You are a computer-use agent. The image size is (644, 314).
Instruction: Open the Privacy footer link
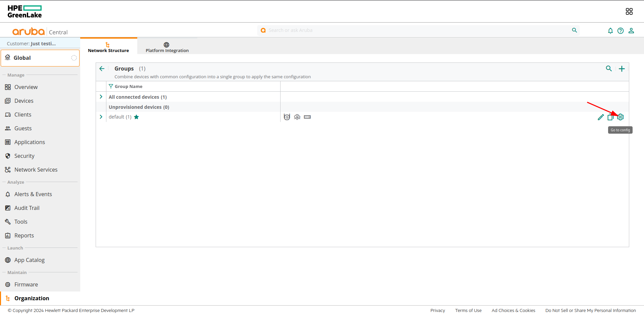pyautogui.click(x=438, y=310)
